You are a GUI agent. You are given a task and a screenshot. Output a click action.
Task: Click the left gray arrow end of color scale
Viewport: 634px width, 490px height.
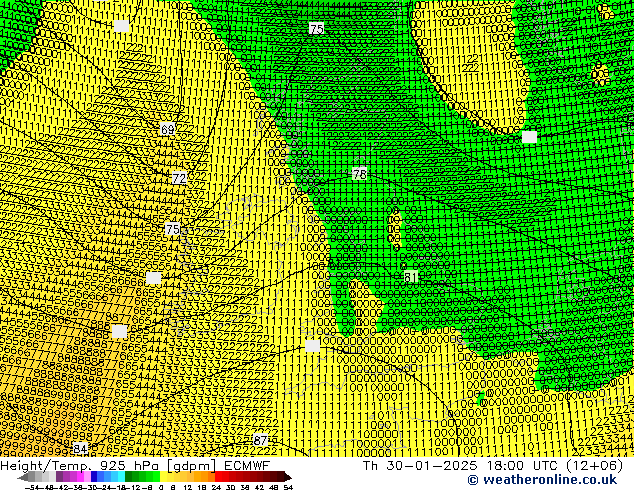(x=23, y=477)
